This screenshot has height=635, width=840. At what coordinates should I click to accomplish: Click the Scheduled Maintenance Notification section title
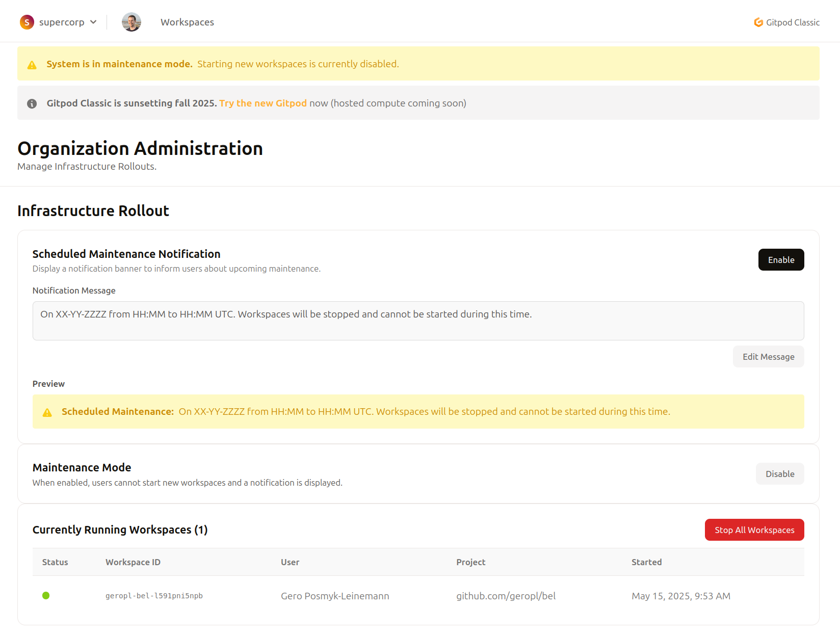tap(126, 254)
